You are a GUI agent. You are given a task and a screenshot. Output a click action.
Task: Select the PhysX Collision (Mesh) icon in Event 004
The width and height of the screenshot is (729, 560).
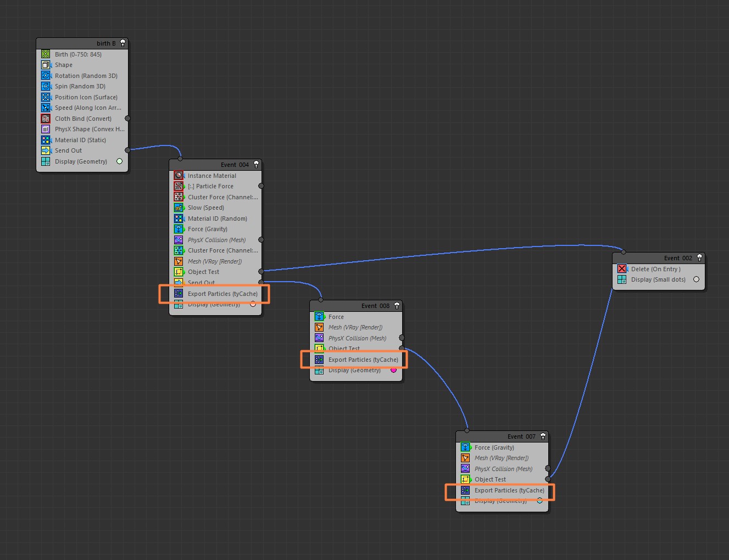click(179, 240)
